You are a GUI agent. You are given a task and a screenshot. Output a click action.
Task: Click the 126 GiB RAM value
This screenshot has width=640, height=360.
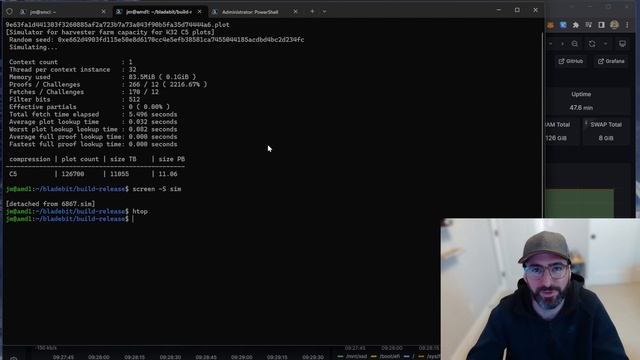tap(556, 138)
